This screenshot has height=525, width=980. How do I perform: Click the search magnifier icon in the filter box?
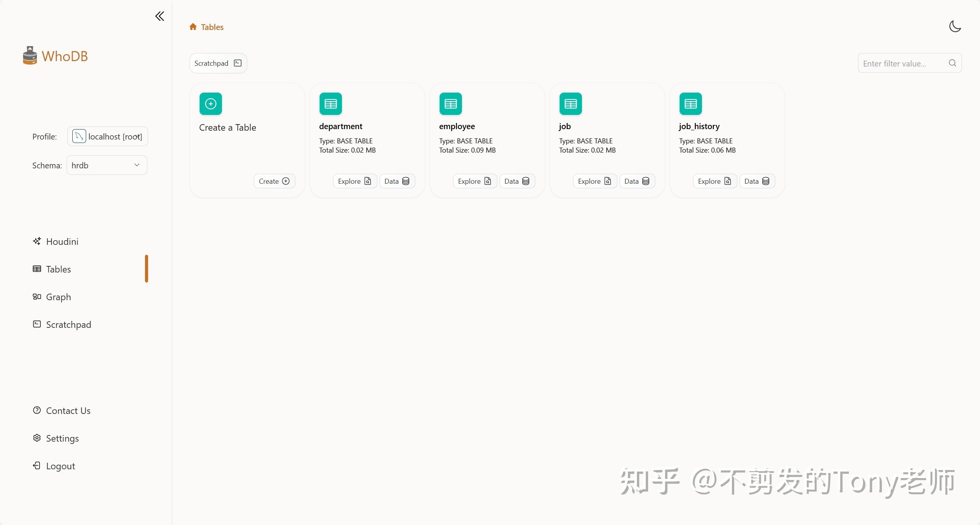[x=952, y=63]
